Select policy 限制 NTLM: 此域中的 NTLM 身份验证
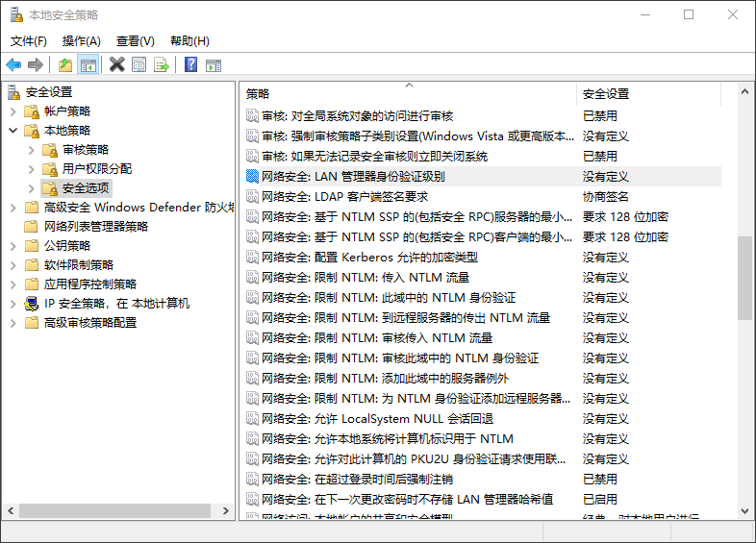The image size is (756, 543). pyautogui.click(x=389, y=298)
